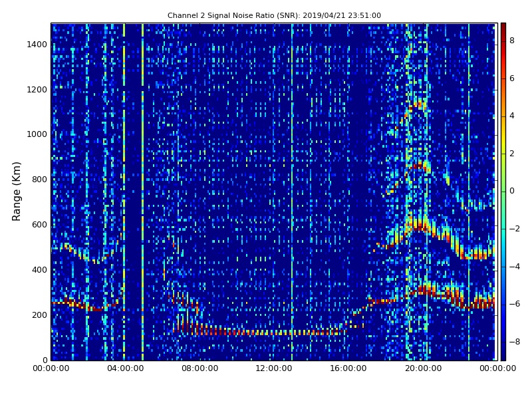Click the colorbar tick label '−8'
The height and width of the screenshot is (399, 532).
pyautogui.click(x=515, y=342)
